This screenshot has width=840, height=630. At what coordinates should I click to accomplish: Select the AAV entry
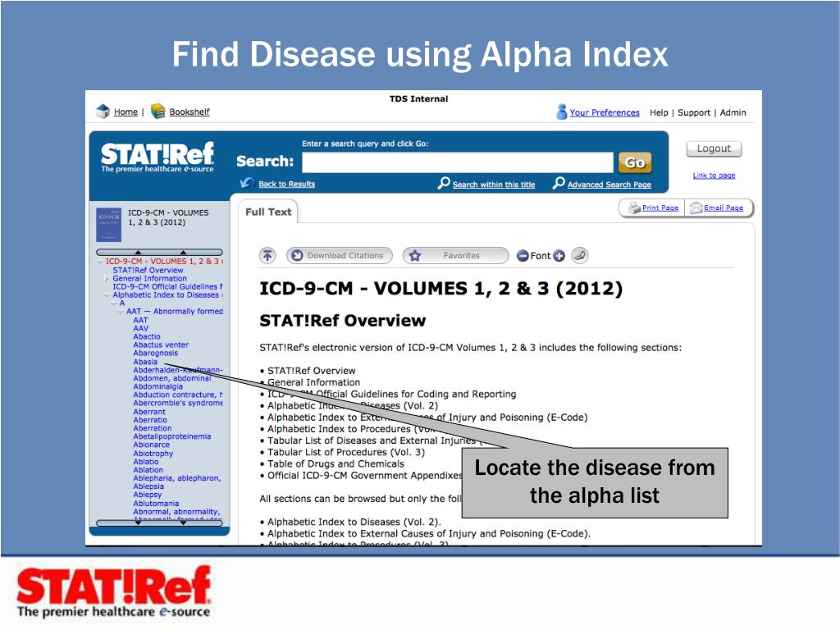[141, 328]
